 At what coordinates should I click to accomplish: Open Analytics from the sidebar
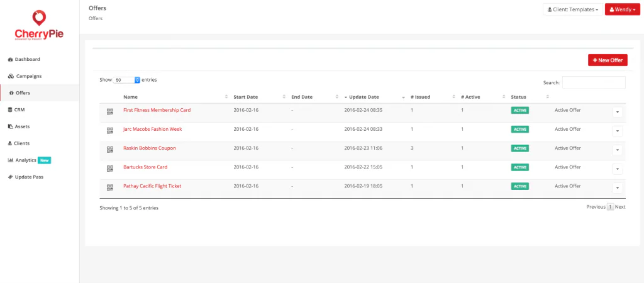pyautogui.click(x=40, y=160)
